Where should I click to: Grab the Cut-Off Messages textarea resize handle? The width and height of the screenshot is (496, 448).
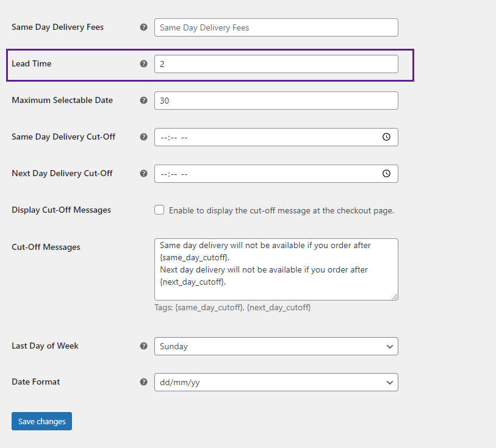click(x=395, y=297)
